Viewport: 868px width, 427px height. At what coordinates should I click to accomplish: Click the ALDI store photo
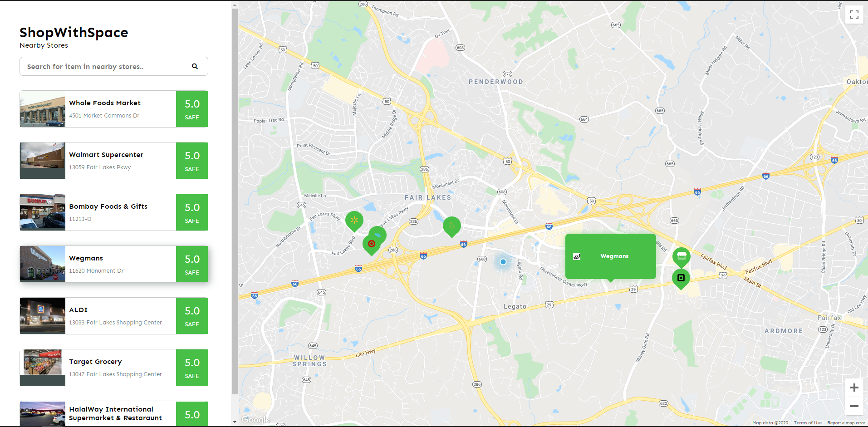pos(43,316)
